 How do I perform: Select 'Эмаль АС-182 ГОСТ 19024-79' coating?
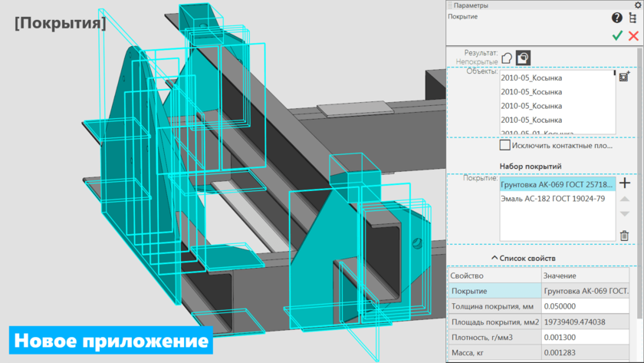[x=553, y=199]
